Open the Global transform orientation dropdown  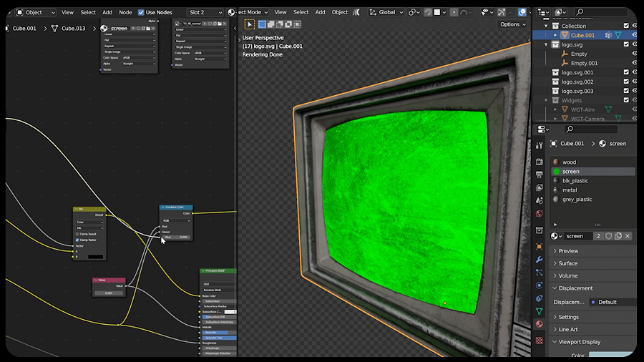tap(386, 12)
